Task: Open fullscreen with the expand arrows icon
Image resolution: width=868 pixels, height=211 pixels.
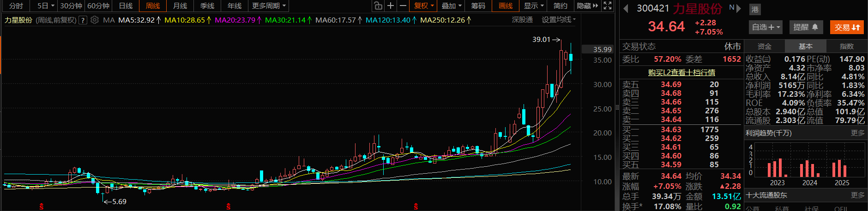Action: pos(608,6)
